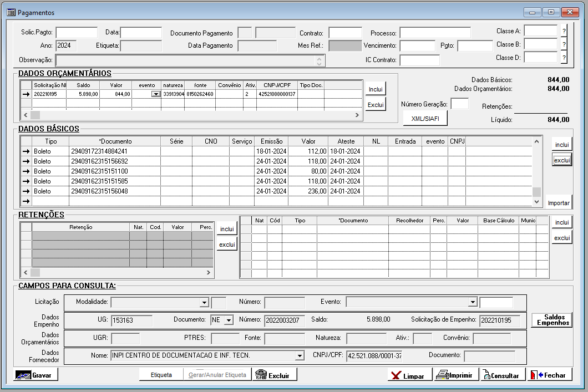Click the Classe D question mark button

point(564,57)
